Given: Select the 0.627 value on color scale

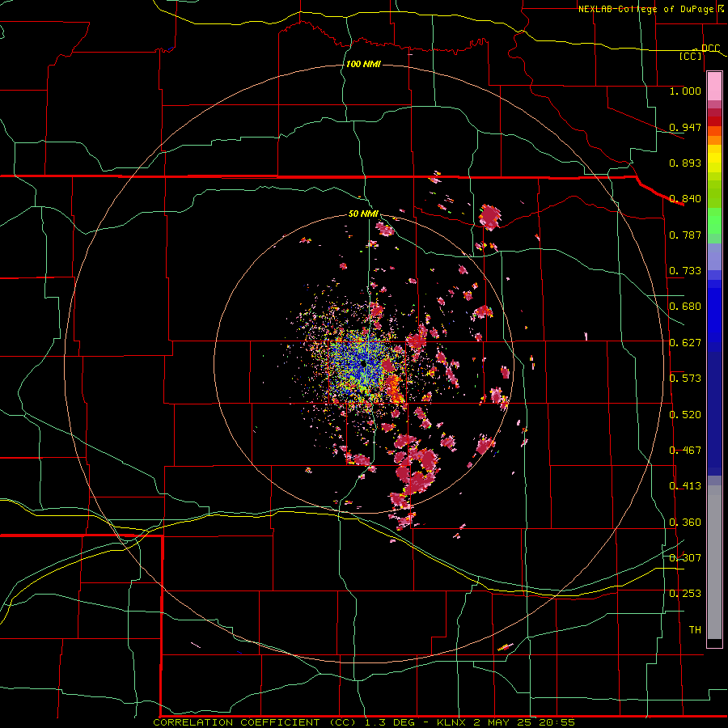Looking at the screenshot, I should point(685,343).
